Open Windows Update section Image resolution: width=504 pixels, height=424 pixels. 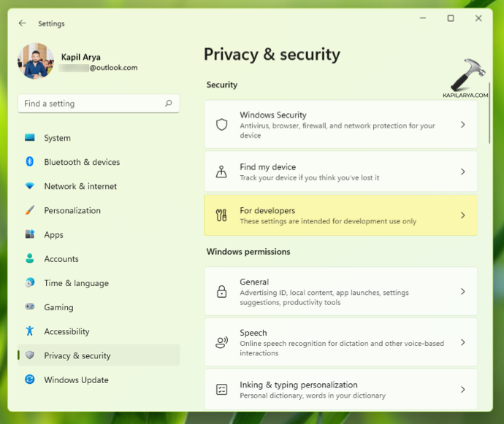pos(76,379)
